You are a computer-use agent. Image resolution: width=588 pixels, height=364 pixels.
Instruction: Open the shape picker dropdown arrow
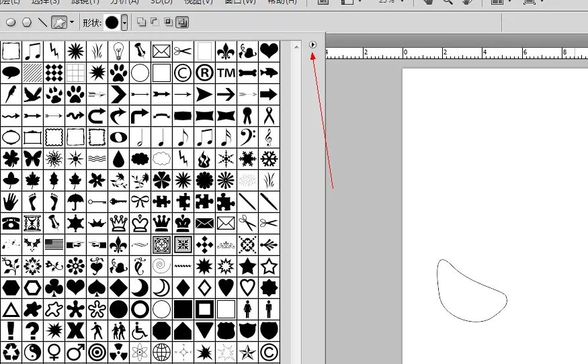pos(124,22)
